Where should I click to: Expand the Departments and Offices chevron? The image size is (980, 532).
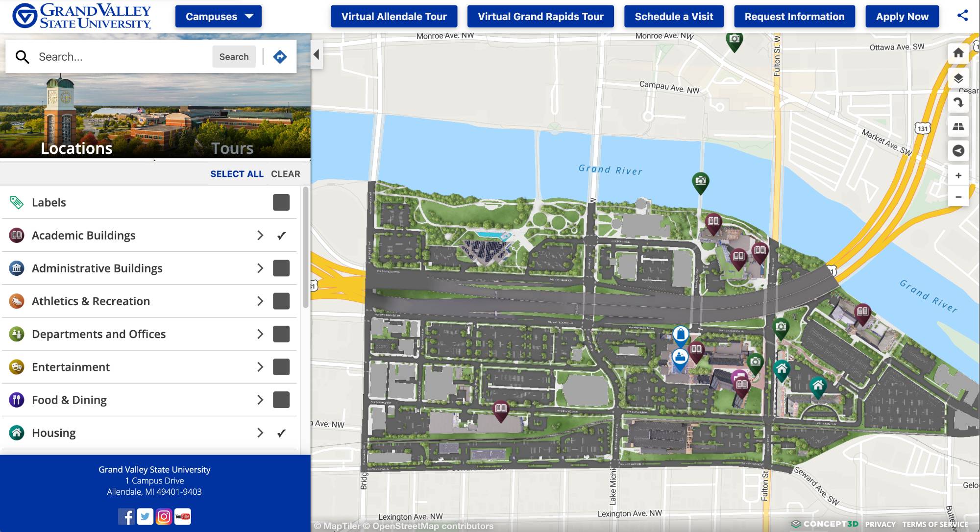pyautogui.click(x=260, y=334)
